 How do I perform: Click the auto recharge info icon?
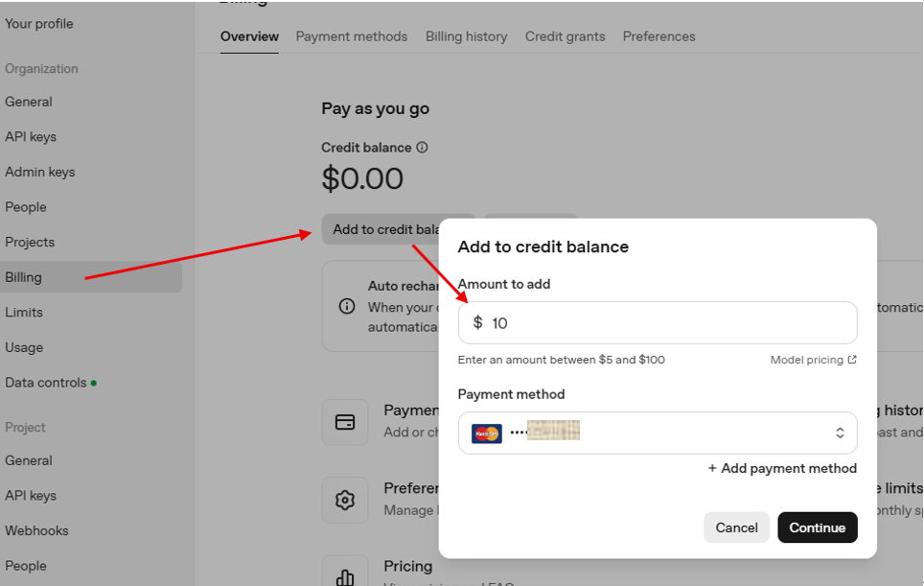point(347,307)
